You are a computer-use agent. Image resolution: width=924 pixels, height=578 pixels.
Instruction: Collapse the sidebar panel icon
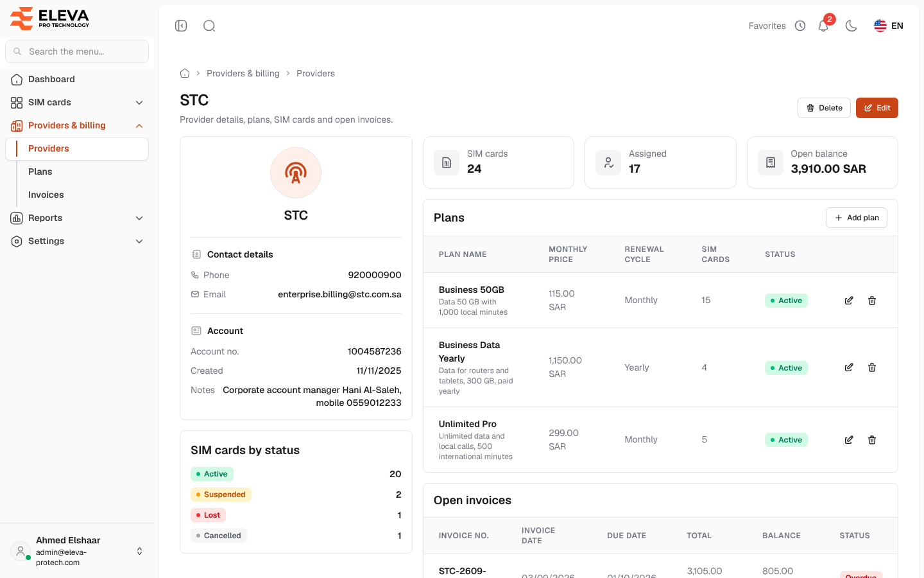point(181,26)
